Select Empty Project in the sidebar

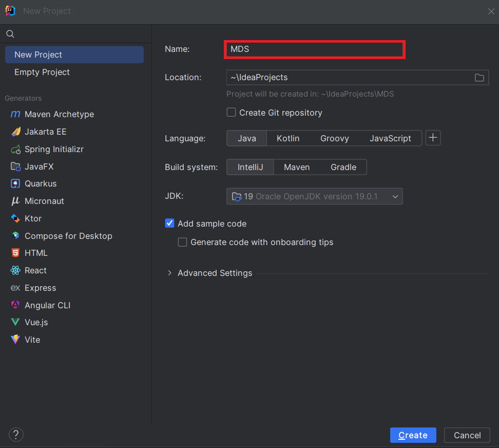[42, 72]
